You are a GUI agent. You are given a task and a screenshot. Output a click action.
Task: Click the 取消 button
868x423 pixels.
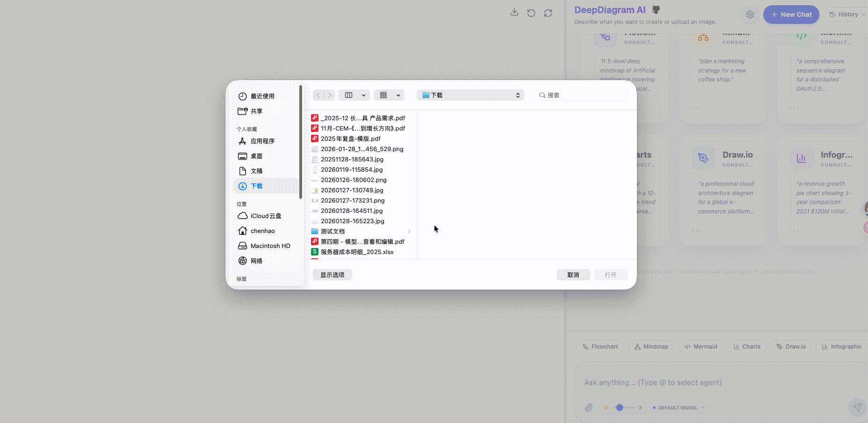point(573,275)
